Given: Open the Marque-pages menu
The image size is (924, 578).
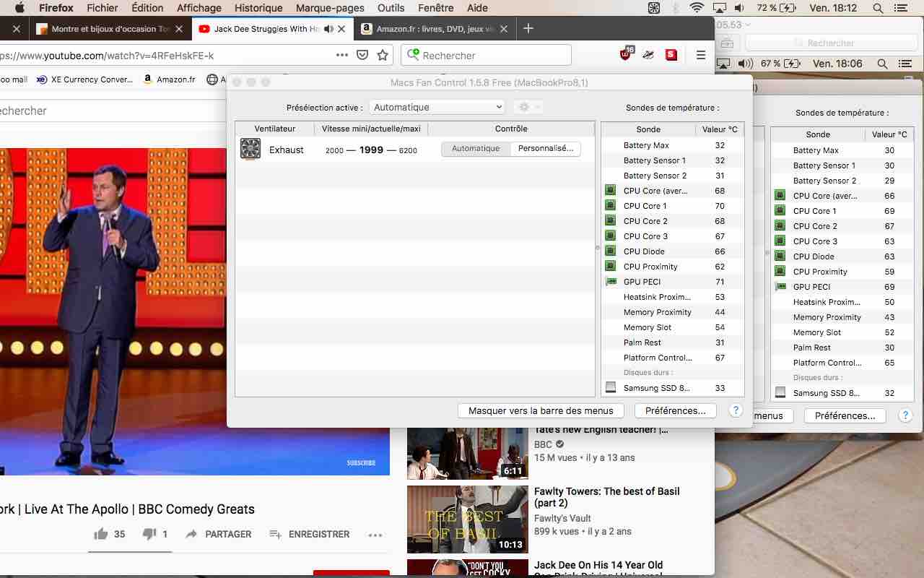Looking at the screenshot, I should [330, 8].
